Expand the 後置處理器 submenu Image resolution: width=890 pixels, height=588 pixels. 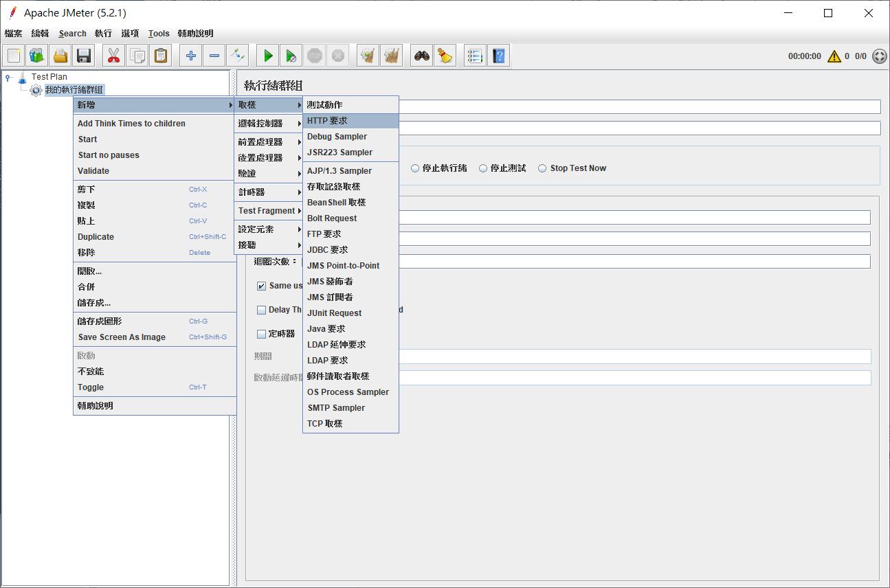[x=269, y=158]
